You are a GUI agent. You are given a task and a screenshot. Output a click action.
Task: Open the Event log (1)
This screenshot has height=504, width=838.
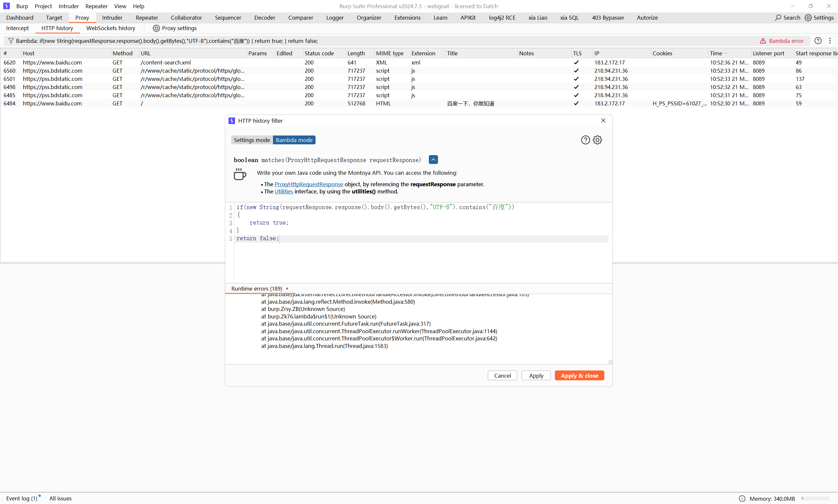coord(22,498)
